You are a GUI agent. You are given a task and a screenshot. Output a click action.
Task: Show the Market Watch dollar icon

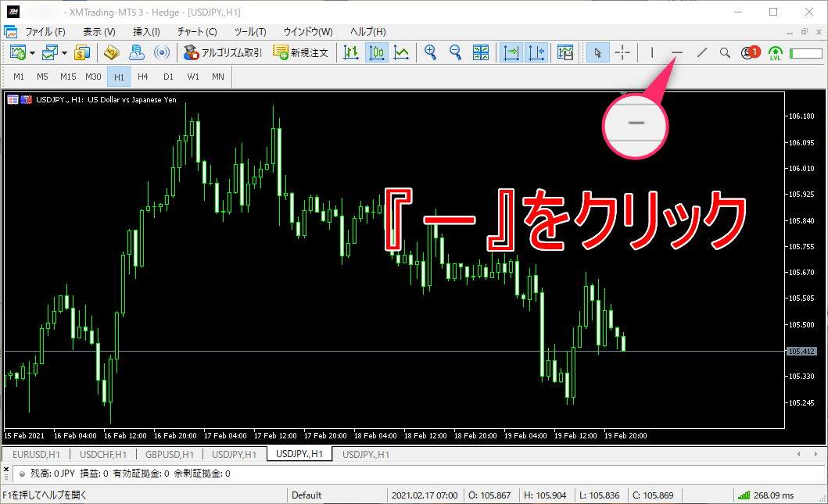click(82, 53)
